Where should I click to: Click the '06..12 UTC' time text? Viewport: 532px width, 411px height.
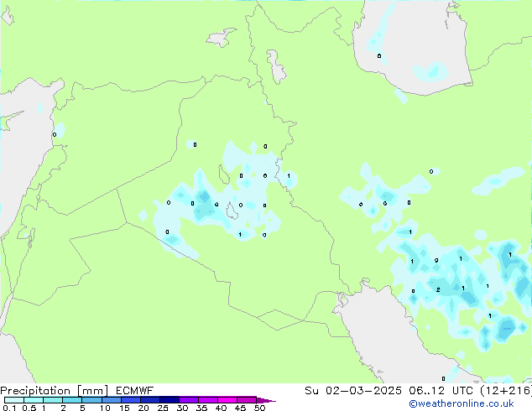click(x=441, y=391)
